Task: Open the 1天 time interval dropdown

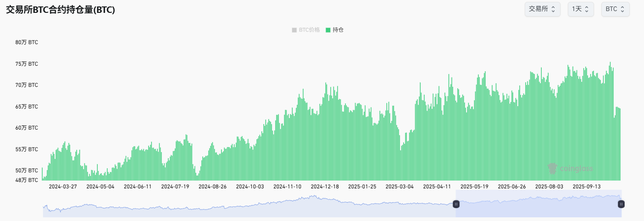Action: click(x=581, y=9)
